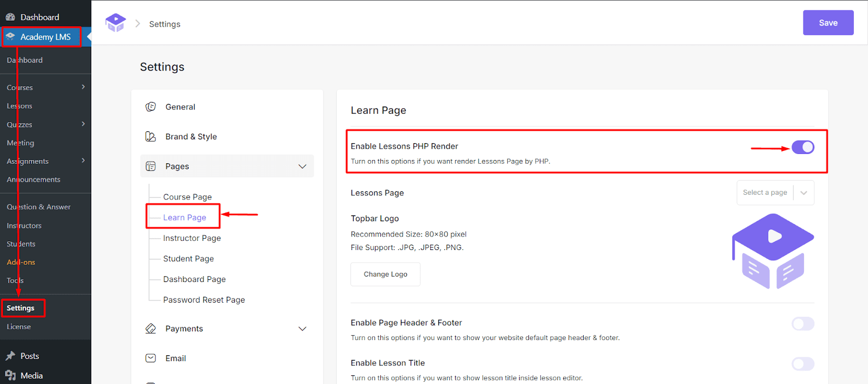
Task: Click the Save button
Action: click(828, 23)
